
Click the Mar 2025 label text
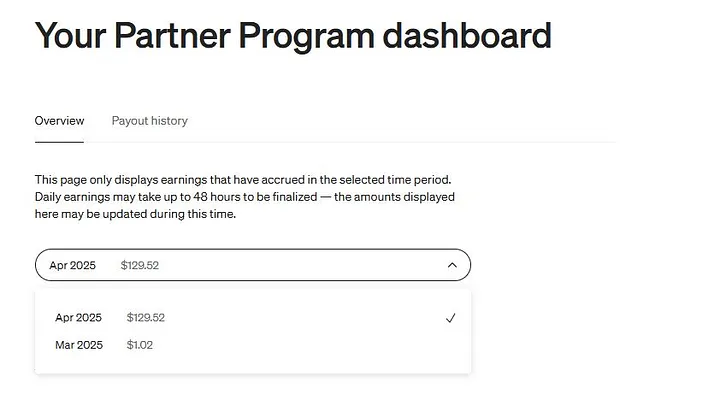click(x=79, y=345)
